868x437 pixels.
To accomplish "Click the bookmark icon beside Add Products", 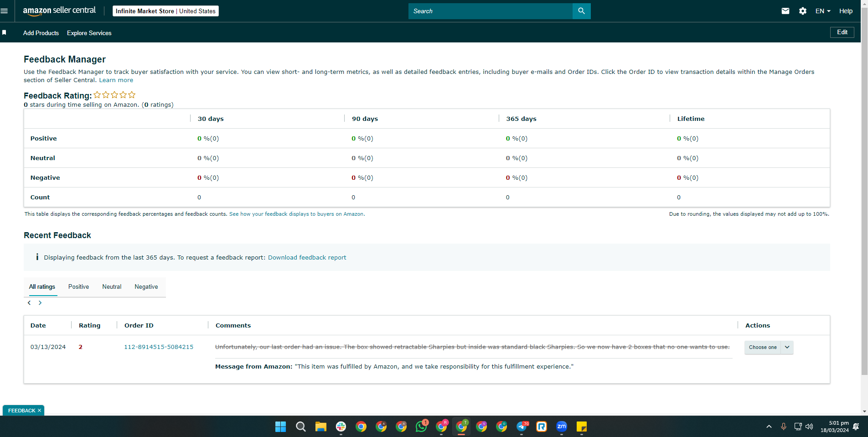I will (4, 32).
